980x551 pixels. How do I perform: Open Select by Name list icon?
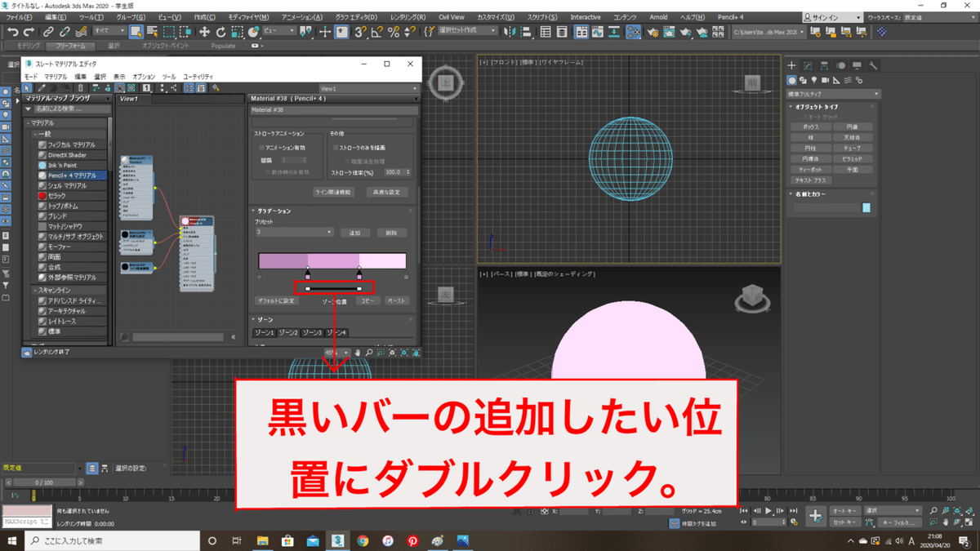tap(152, 32)
